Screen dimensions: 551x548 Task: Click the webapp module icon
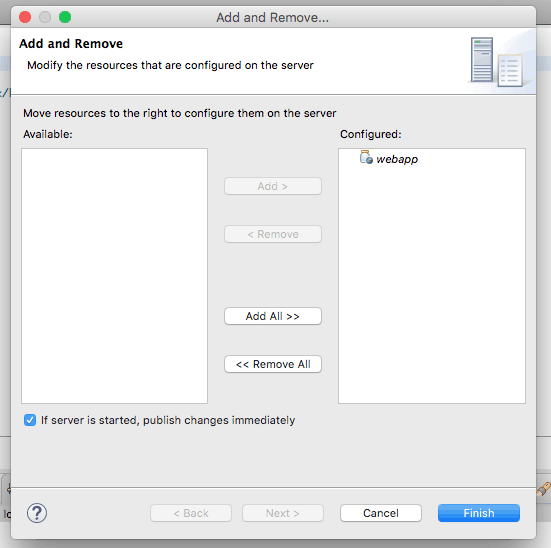366,157
